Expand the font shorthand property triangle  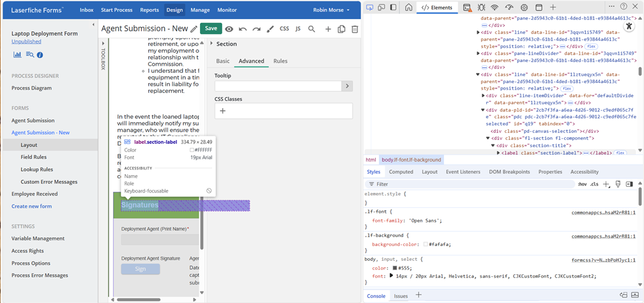[x=392, y=276]
